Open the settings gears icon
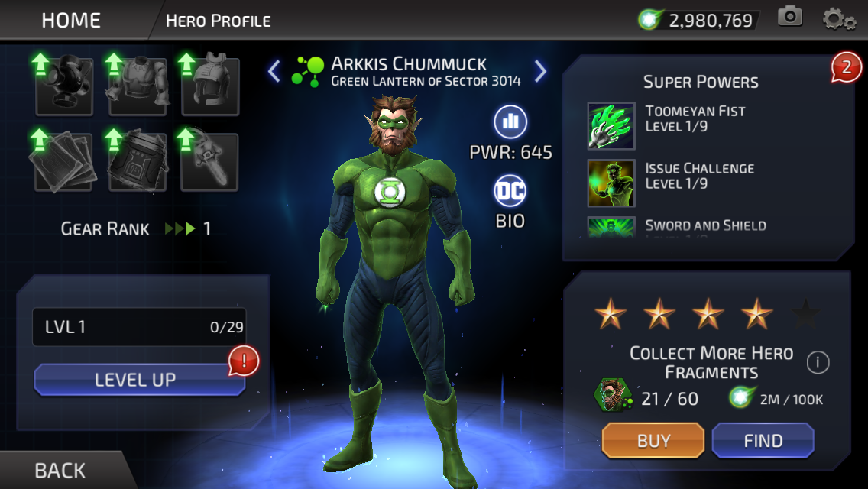 pos(839,19)
